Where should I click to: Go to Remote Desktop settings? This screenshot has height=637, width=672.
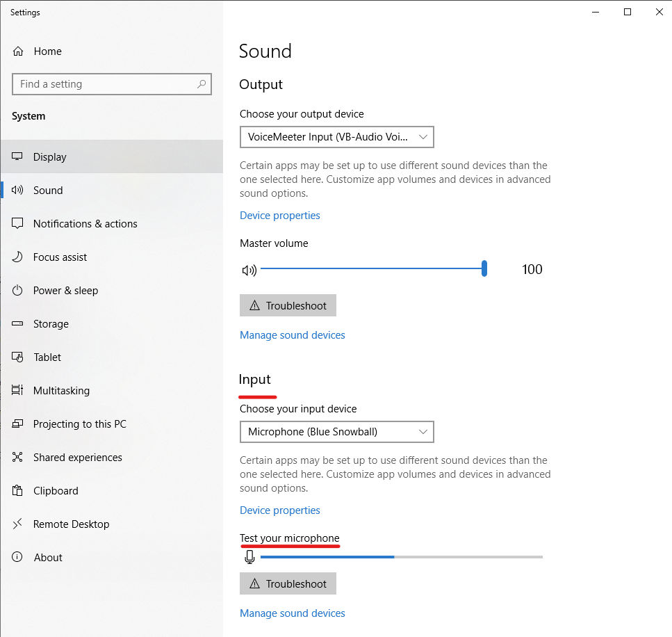[x=112, y=524]
